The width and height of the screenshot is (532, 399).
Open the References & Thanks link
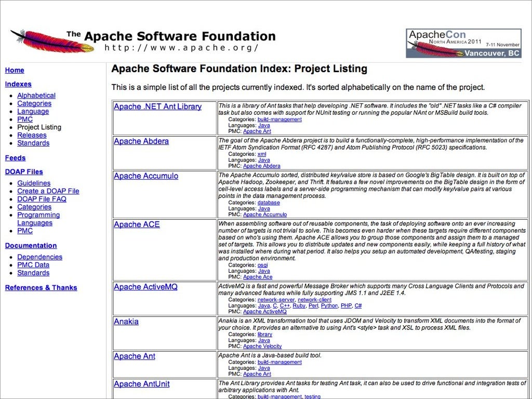[41, 288]
